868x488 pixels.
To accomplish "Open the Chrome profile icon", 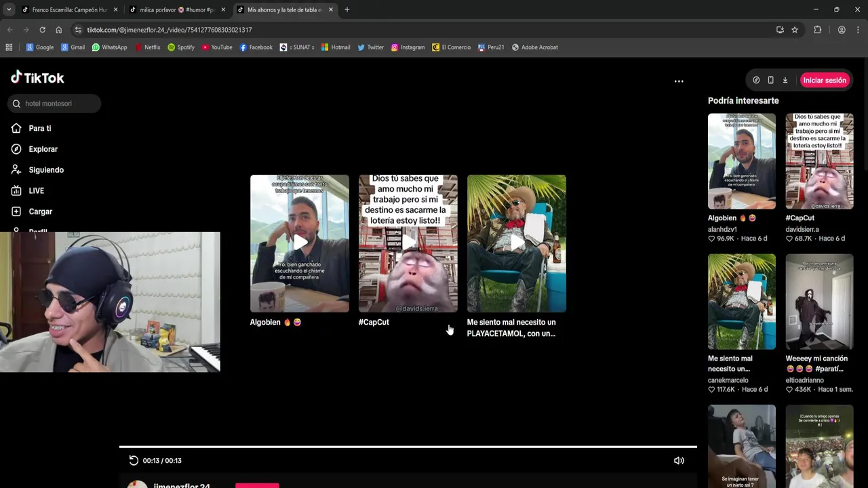I will pos(842,30).
